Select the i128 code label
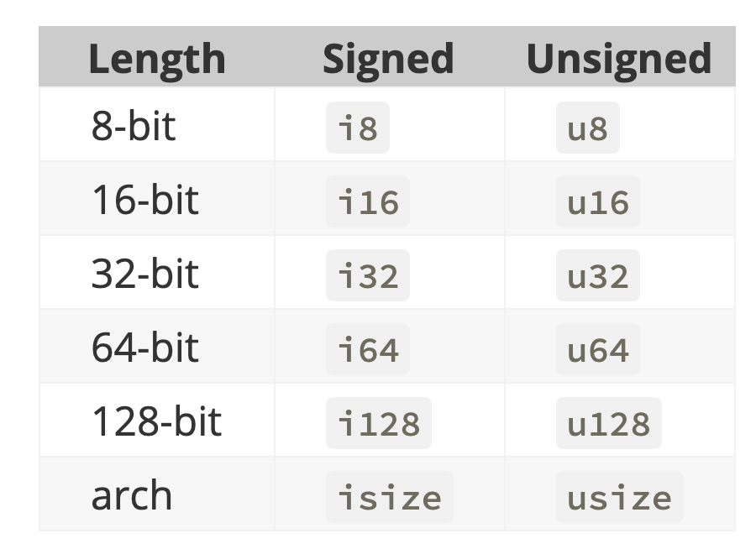756x549 pixels. 379,424
